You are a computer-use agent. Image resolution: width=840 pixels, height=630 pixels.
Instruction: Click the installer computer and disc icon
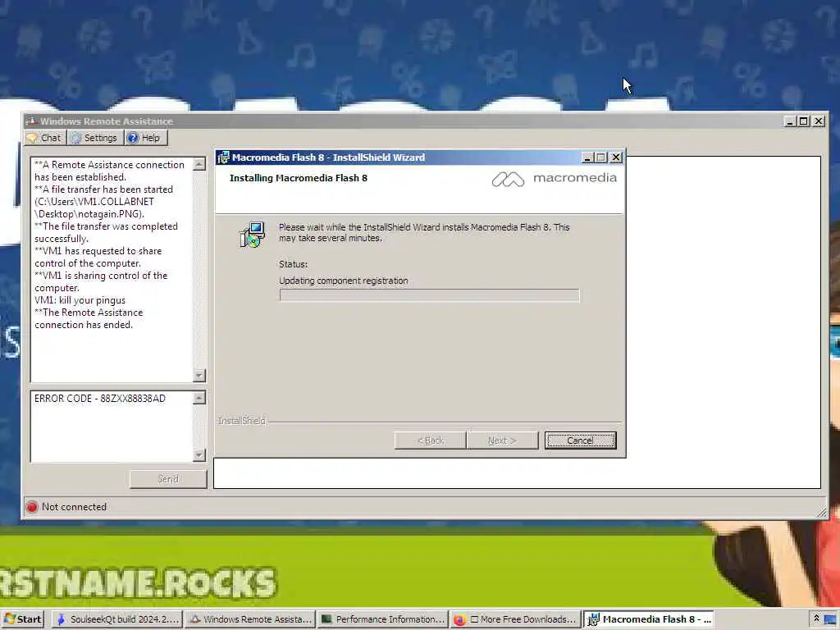click(253, 235)
